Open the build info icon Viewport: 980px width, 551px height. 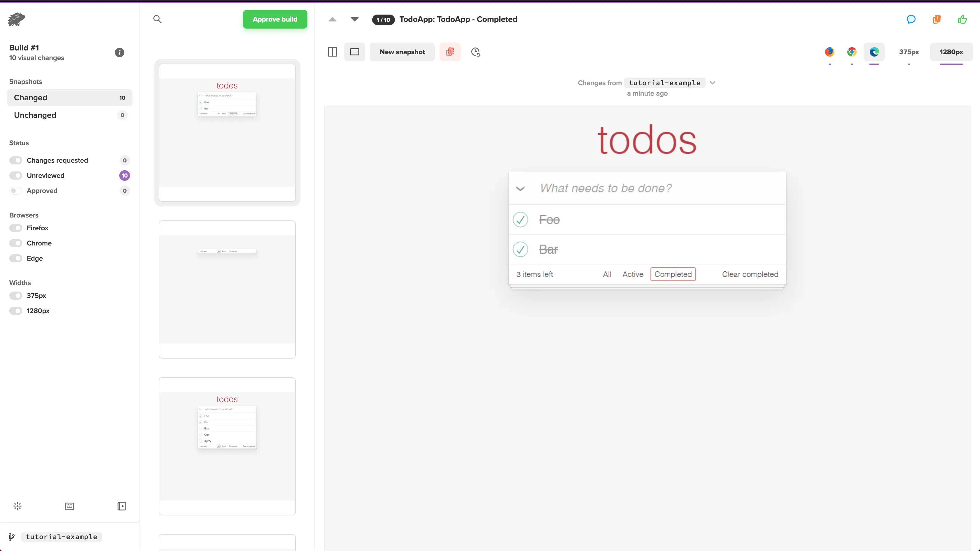coord(120,52)
